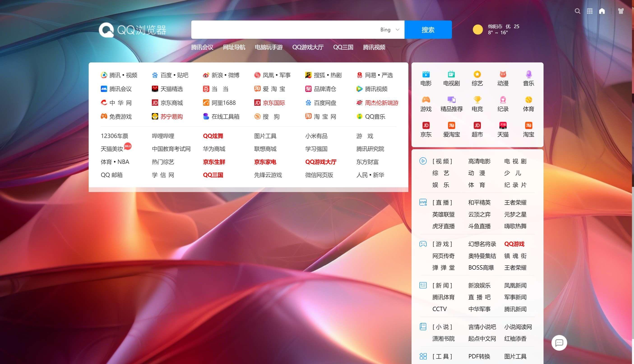Expand the Bing search engine dropdown

[390, 30]
